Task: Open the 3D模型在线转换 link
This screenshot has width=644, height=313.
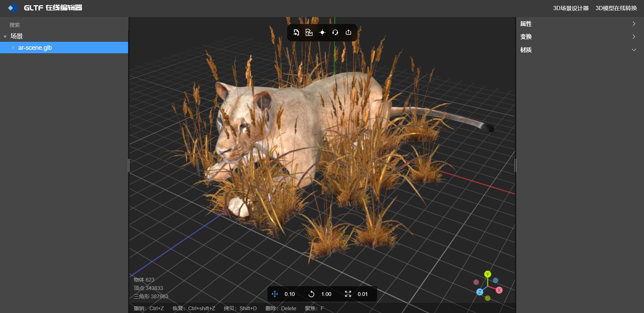Action: pos(616,8)
